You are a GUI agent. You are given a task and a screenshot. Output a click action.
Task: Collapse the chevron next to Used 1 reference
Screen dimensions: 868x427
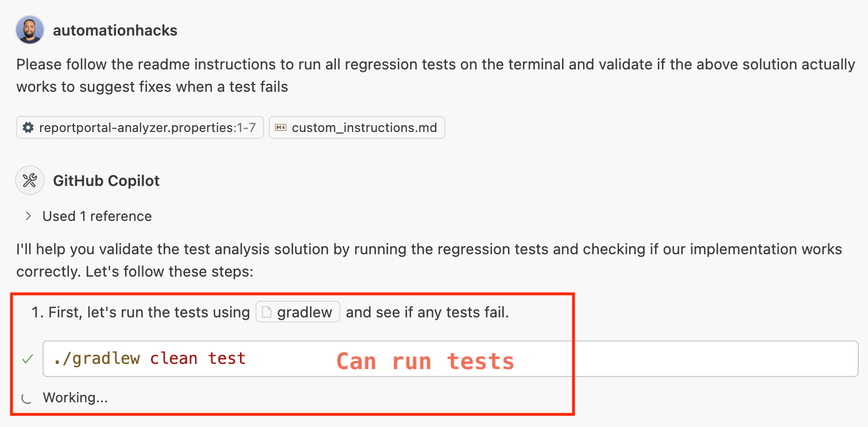point(28,216)
